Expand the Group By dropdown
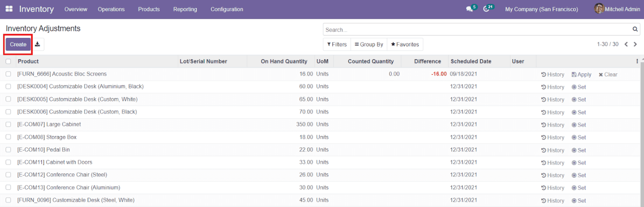 [x=369, y=44]
